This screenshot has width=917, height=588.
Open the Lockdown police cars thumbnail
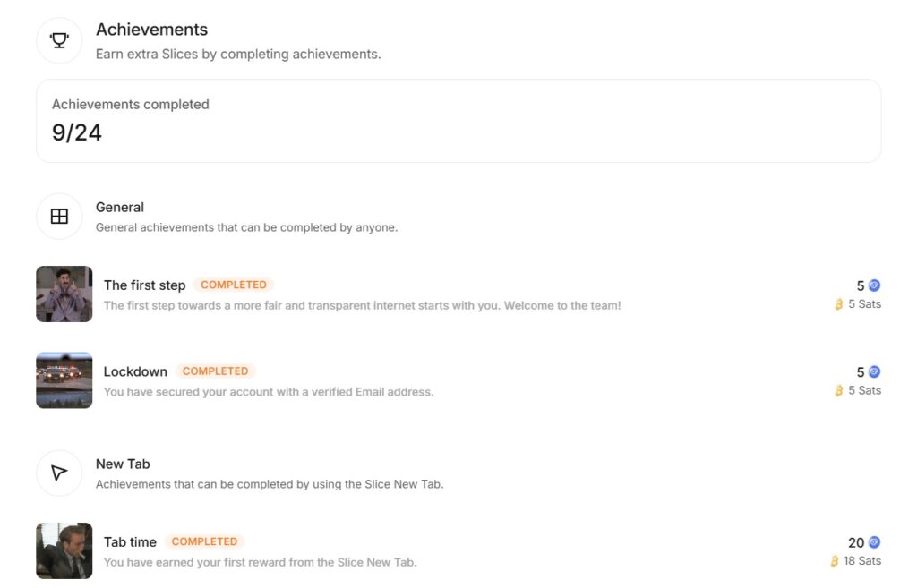click(x=64, y=380)
